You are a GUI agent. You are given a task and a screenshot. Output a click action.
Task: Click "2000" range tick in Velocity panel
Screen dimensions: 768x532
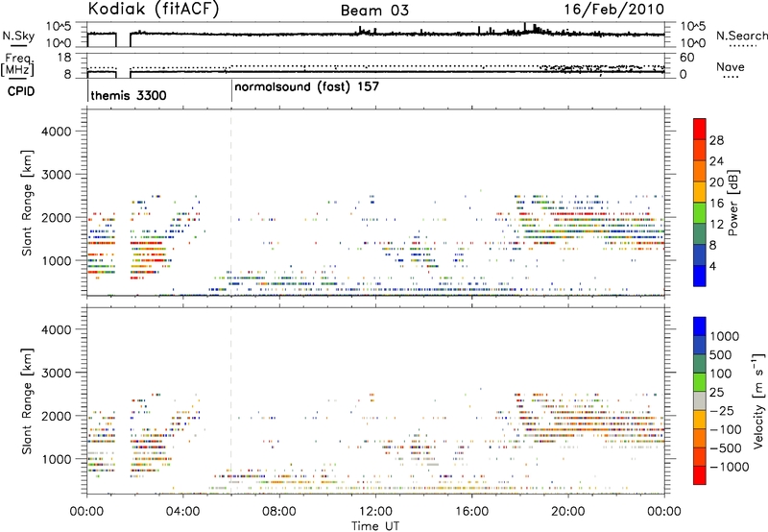(56, 416)
